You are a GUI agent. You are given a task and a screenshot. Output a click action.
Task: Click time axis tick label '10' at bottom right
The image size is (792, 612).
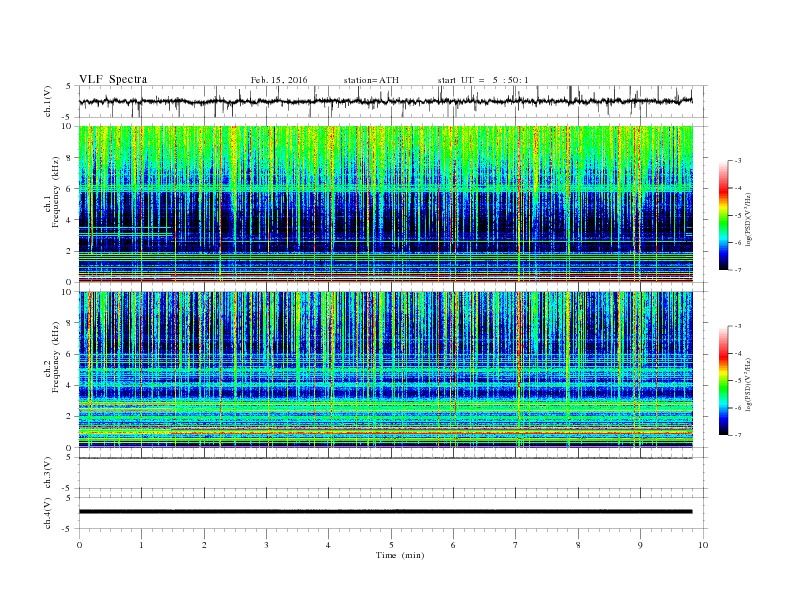pos(703,545)
